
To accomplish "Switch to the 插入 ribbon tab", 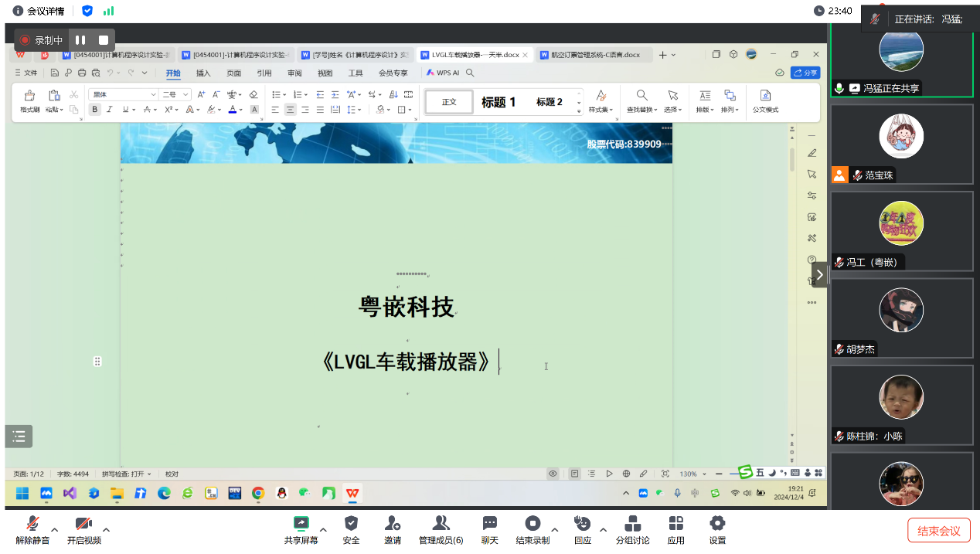I will tap(203, 73).
